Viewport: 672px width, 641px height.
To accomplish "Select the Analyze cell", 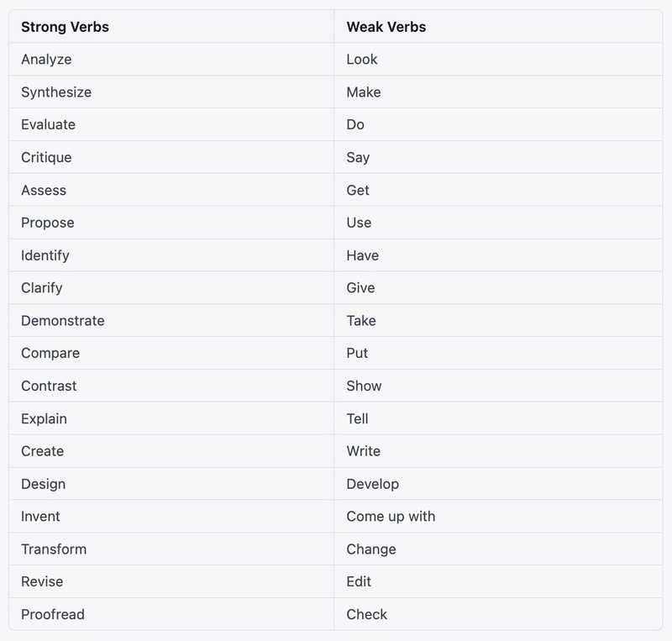I will click(46, 60).
